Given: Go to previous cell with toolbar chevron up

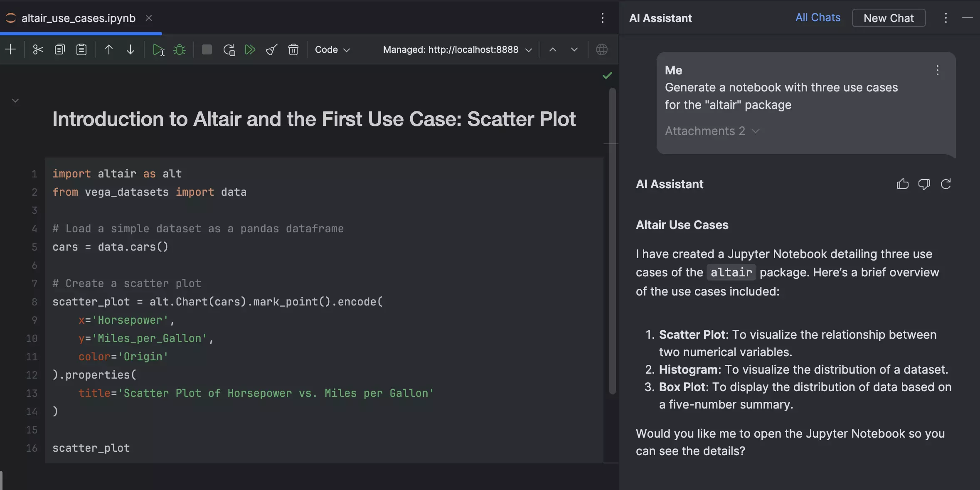Looking at the screenshot, I should coord(552,49).
